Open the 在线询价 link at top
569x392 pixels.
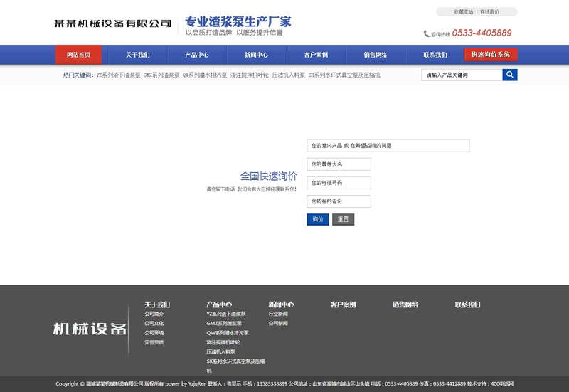[x=489, y=12]
